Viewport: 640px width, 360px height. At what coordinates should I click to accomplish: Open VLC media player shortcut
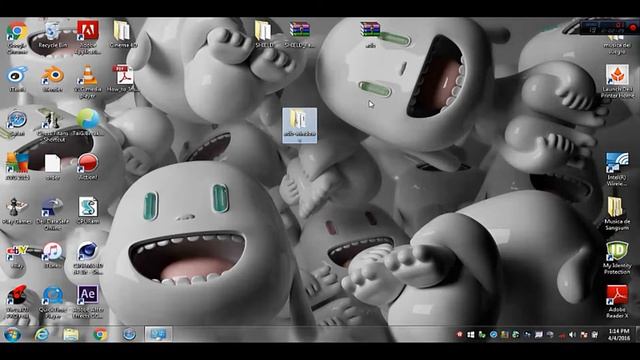(x=88, y=81)
